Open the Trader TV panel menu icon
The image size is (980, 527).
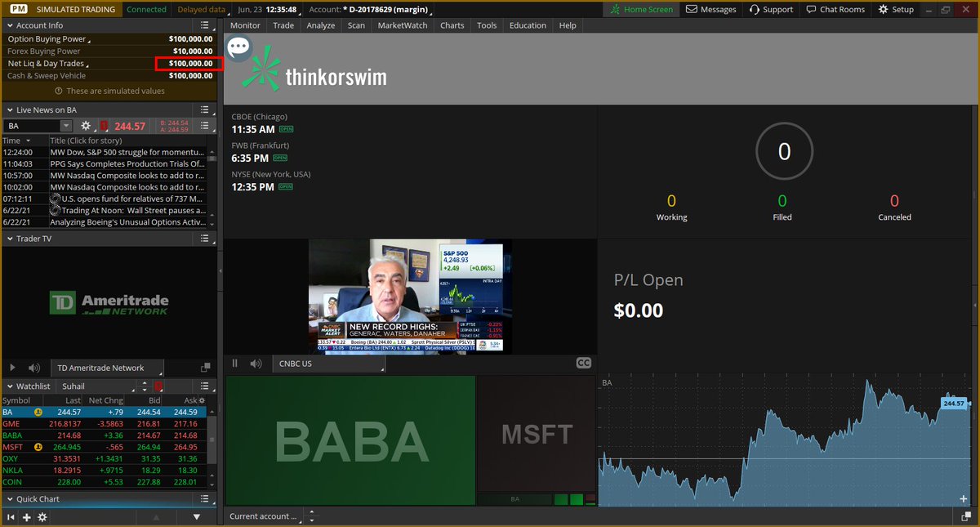(x=206, y=239)
